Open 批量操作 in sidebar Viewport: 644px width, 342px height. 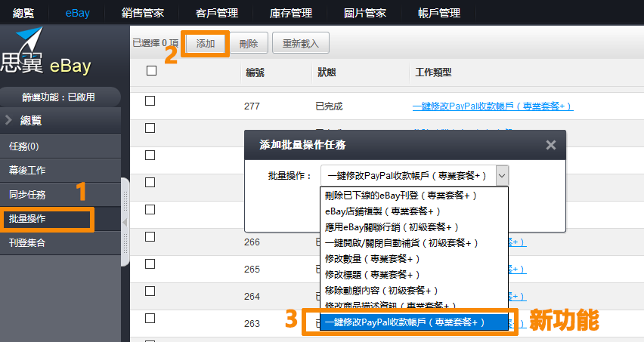(60, 219)
